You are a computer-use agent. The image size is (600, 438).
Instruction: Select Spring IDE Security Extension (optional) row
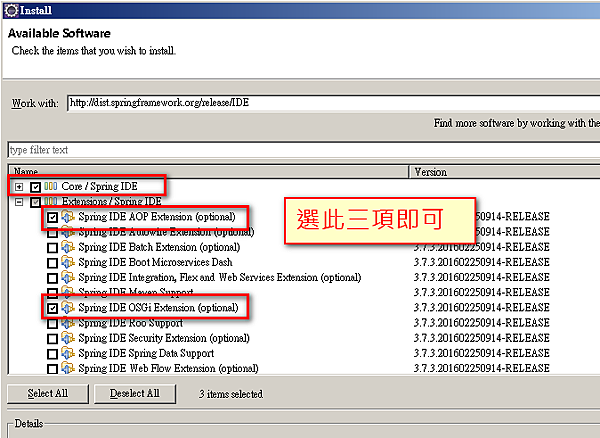coord(164,338)
